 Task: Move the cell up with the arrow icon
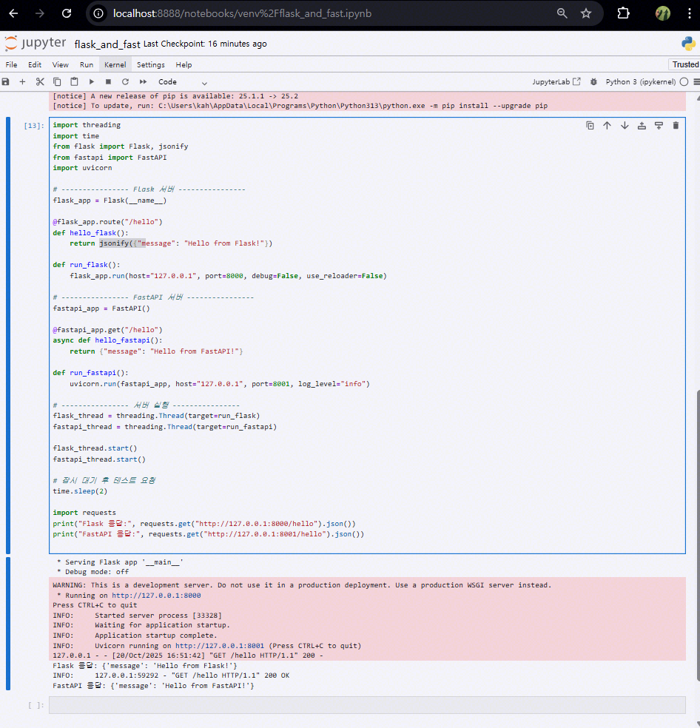pos(607,125)
